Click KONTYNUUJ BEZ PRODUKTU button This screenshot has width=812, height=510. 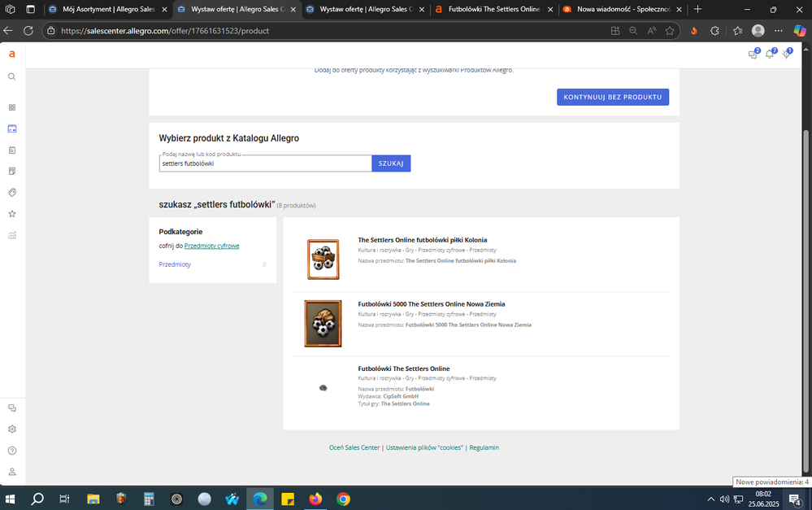pyautogui.click(x=613, y=97)
